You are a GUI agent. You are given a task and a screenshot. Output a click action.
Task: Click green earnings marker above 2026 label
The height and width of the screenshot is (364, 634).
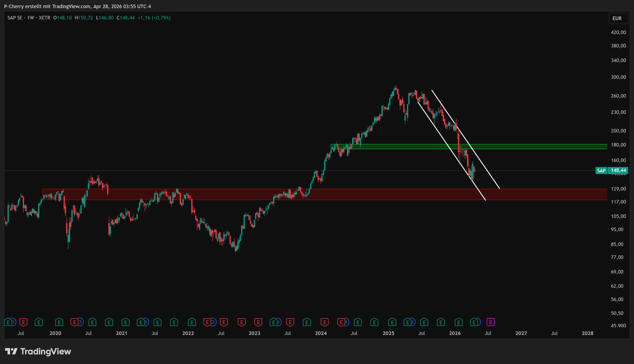[458, 322]
